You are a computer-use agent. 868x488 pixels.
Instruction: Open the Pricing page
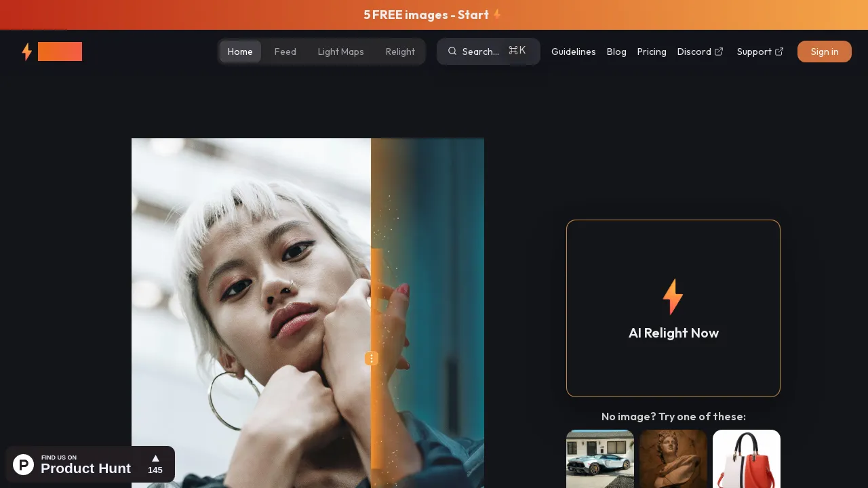pyautogui.click(x=651, y=52)
